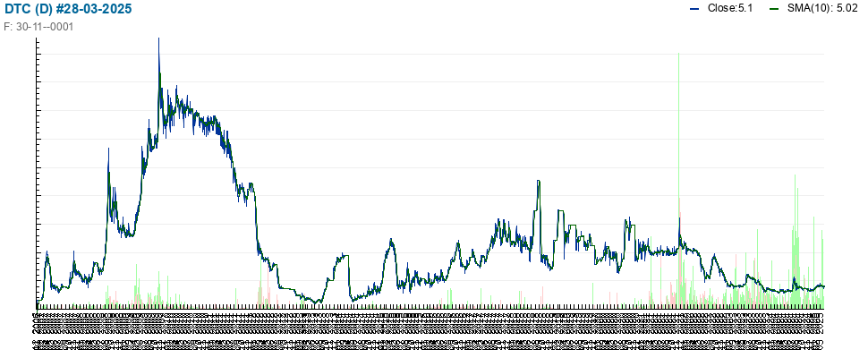Viewport: 868px width, 358px height.
Task: Toggle the SMA(10): 5.02 legend label
Action: (x=822, y=9)
